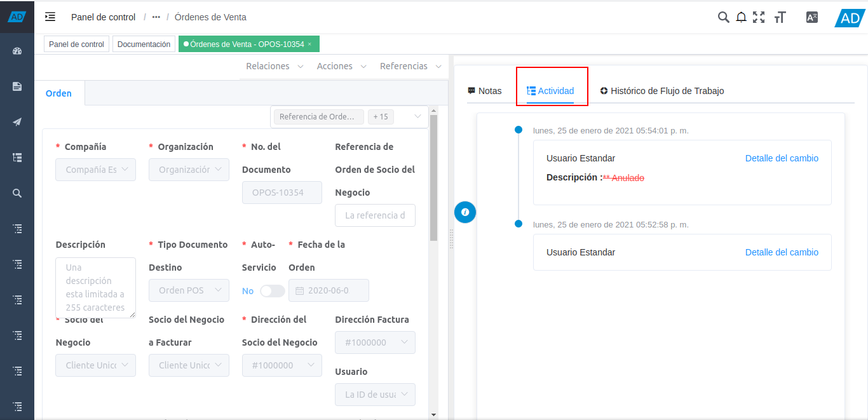The image size is (868, 420).
Task: Toggle the Auto-Servicio switch
Action: [273, 290]
